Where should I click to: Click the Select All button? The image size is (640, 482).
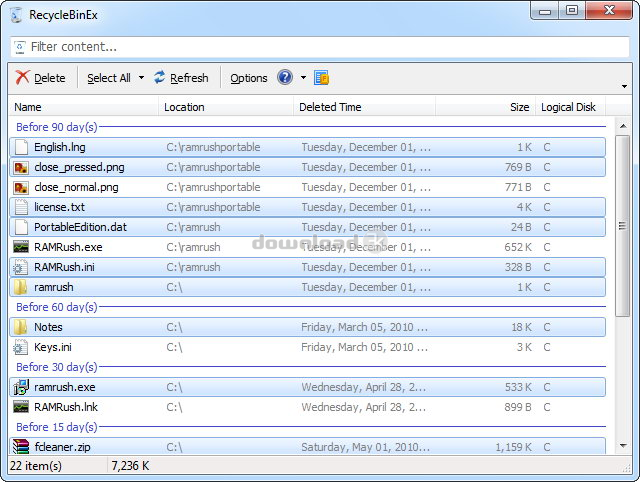tap(109, 78)
